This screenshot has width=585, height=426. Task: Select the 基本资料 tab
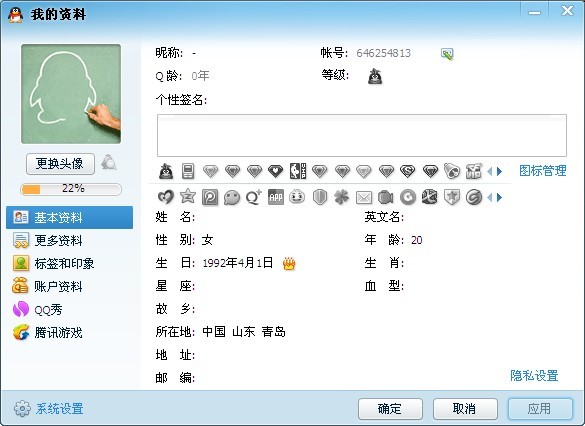(x=69, y=217)
